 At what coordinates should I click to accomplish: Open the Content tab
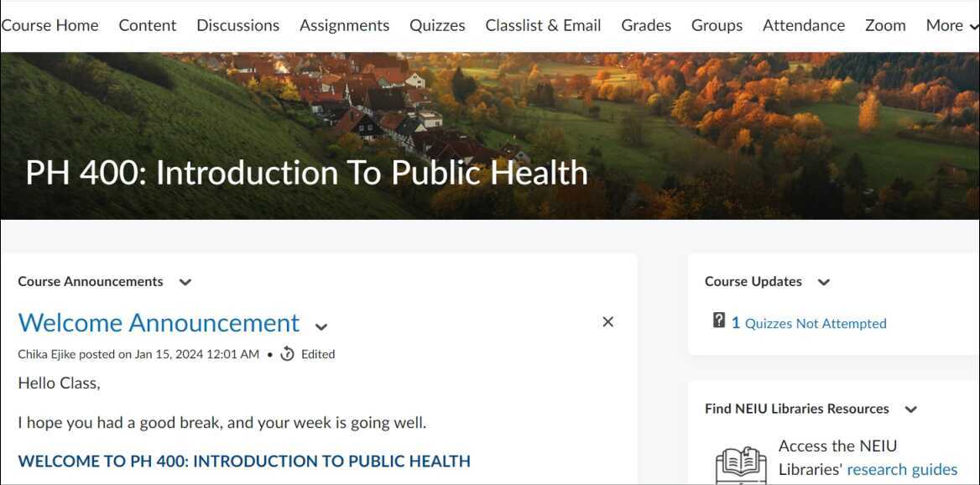[x=148, y=25]
